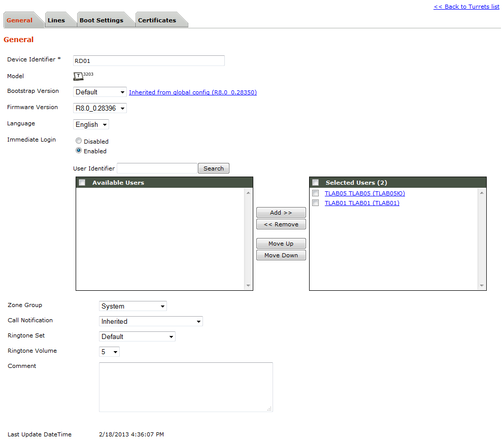Open the Language dropdown
The width and height of the screenshot is (504, 442).
coord(91,124)
